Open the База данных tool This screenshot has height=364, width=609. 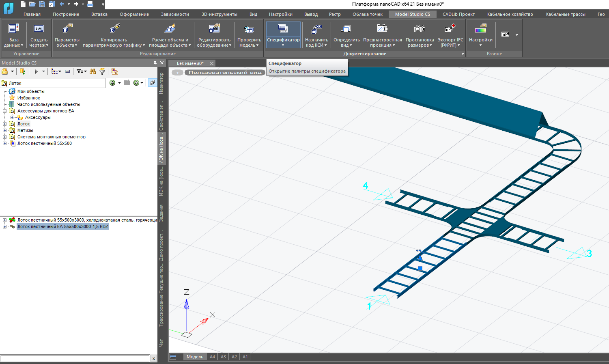tap(14, 35)
